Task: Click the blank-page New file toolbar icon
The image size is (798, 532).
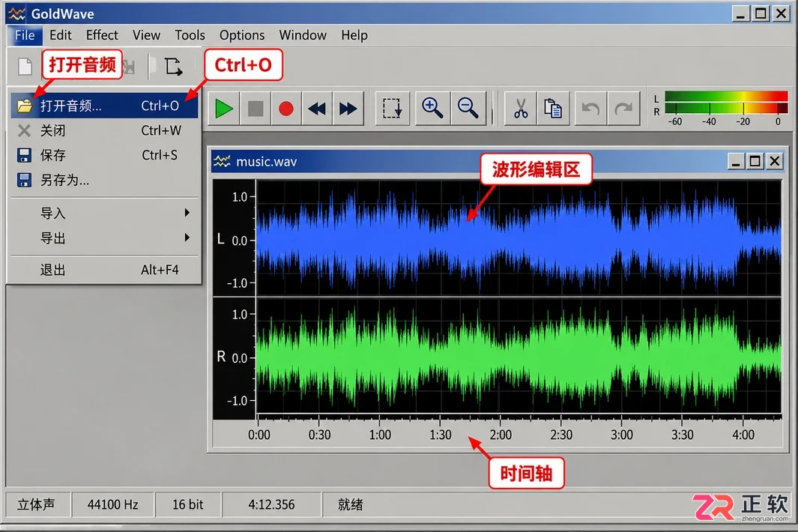Action: 25,66
